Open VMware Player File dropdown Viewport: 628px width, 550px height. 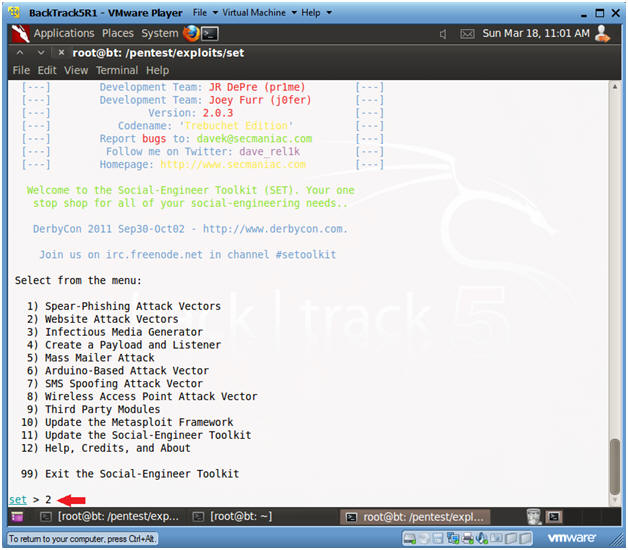[205, 13]
